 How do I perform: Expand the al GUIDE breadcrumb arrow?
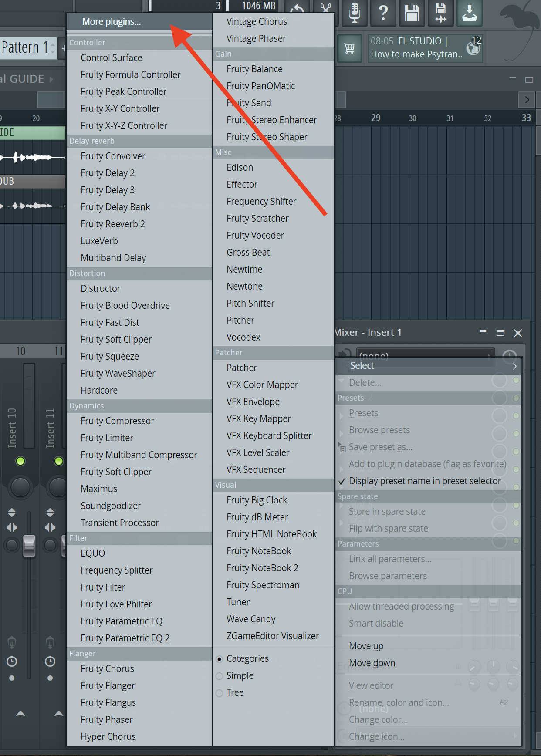click(51, 79)
